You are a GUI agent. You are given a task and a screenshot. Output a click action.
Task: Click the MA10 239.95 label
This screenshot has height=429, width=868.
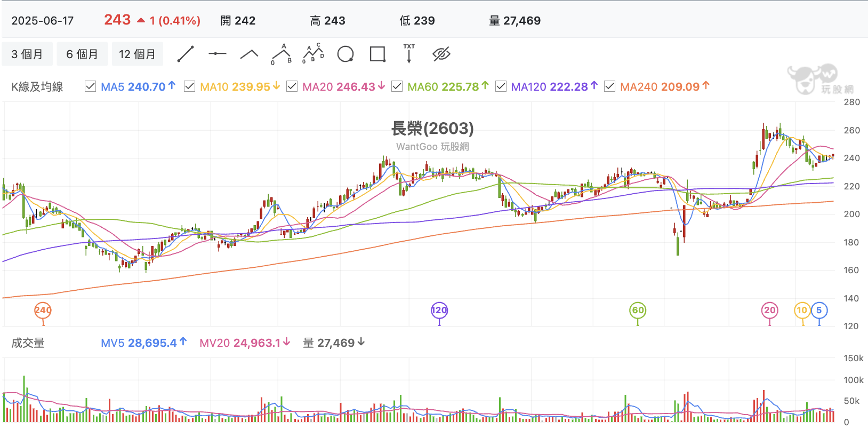pos(240,86)
